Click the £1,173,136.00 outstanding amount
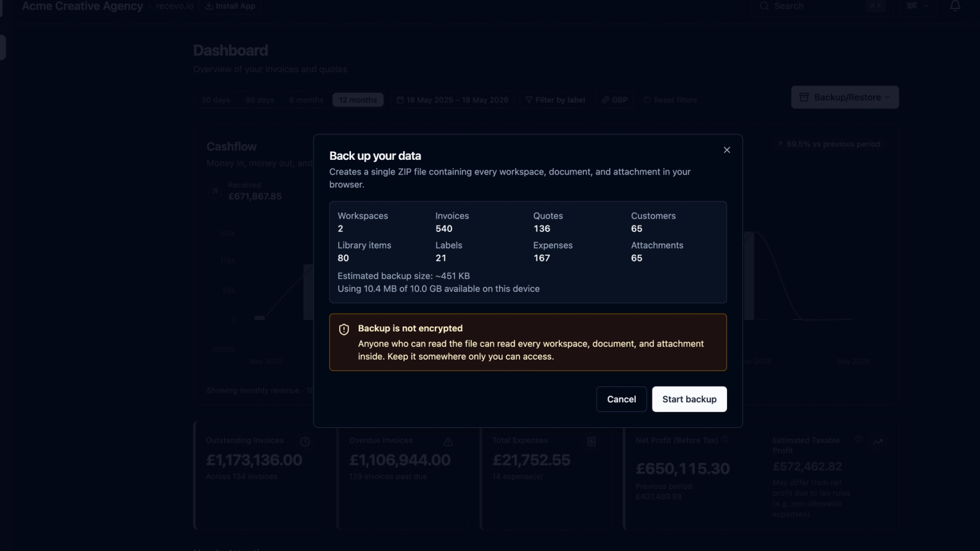 [x=254, y=460]
